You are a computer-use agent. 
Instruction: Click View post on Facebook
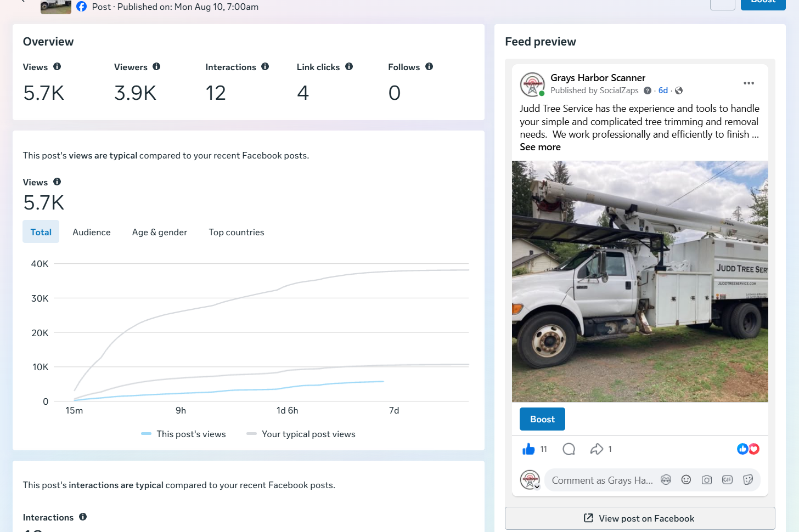(x=640, y=518)
